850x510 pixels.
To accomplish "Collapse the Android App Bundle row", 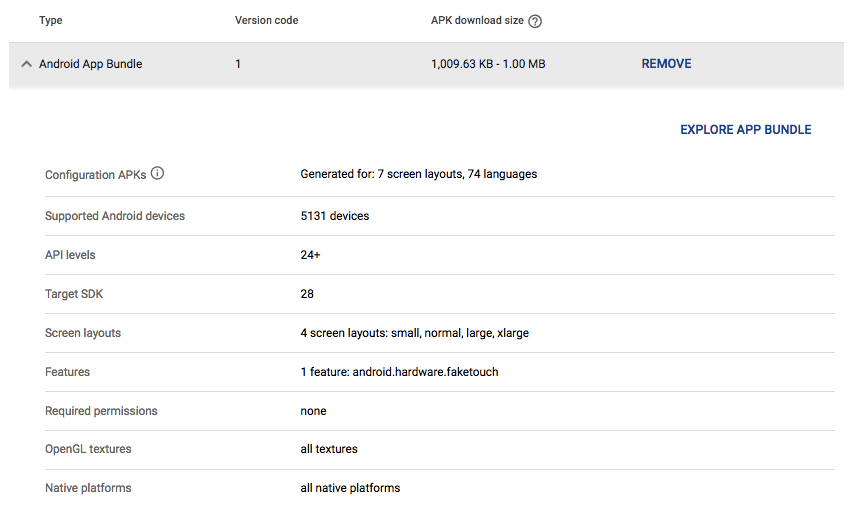I will pyautogui.click(x=26, y=64).
